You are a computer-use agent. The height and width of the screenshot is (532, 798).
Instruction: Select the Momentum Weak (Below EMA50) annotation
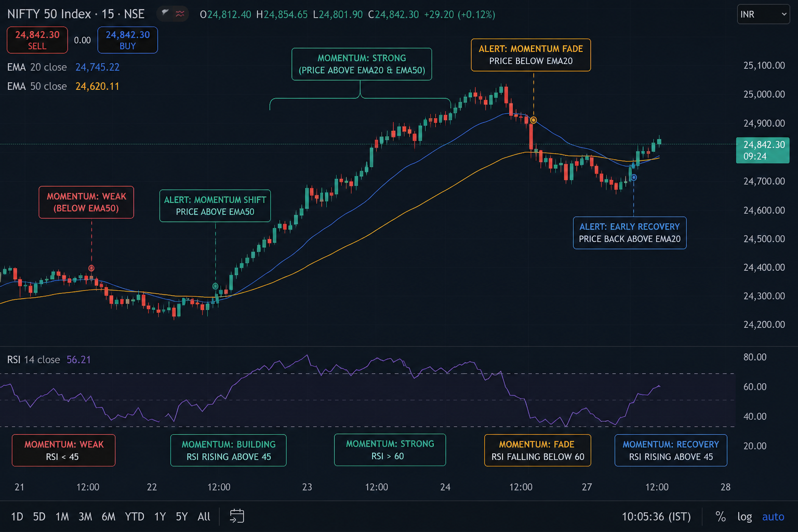pyautogui.click(x=86, y=203)
